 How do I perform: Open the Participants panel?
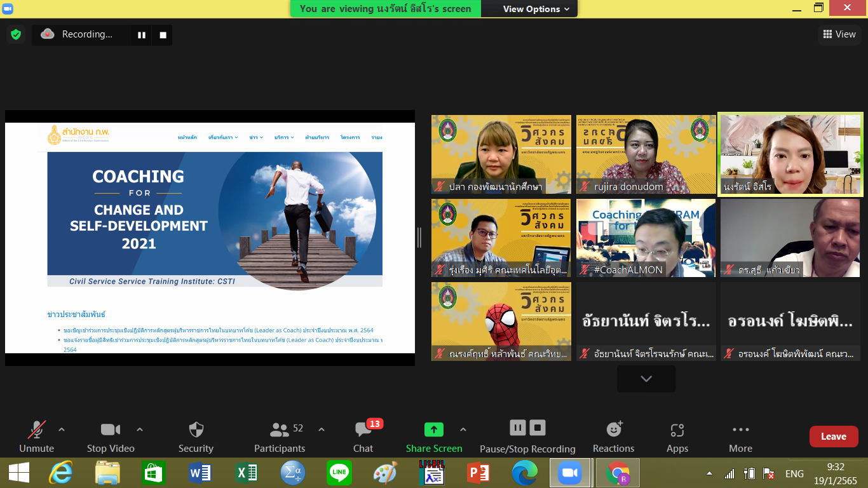[280, 430]
